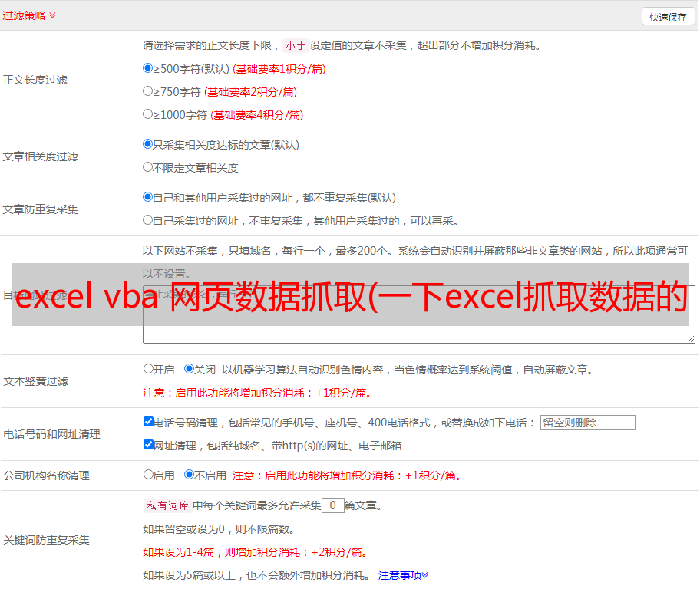Click the article count field showing 0
Viewport: 700px width, 589px height.
click(333, 505)
